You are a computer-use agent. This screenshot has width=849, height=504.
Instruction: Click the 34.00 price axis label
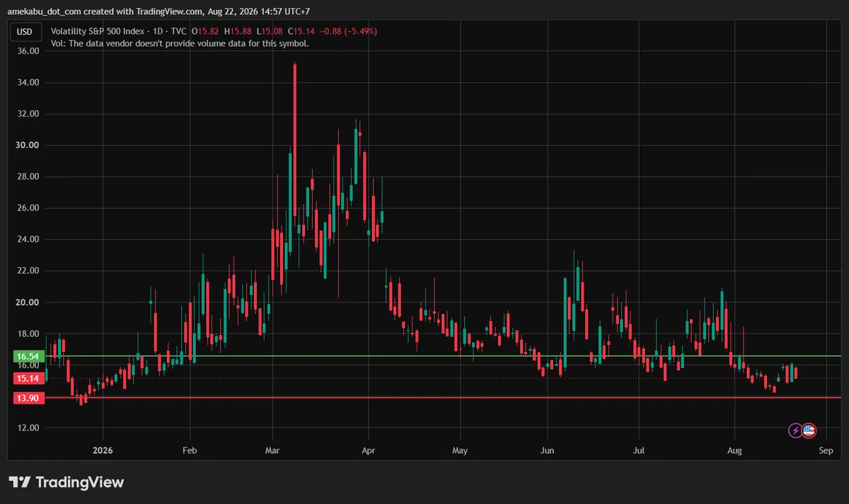tap(28, 83)
